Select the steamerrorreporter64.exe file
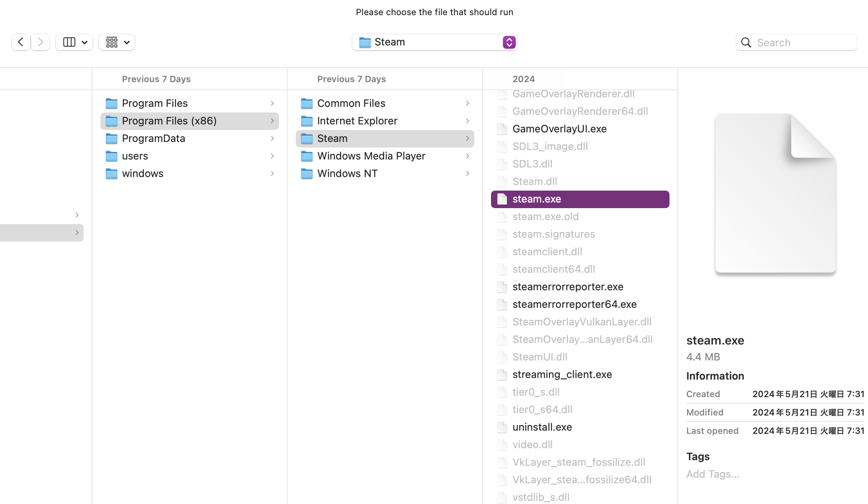The image size is (868, 504). click(574, 304)
